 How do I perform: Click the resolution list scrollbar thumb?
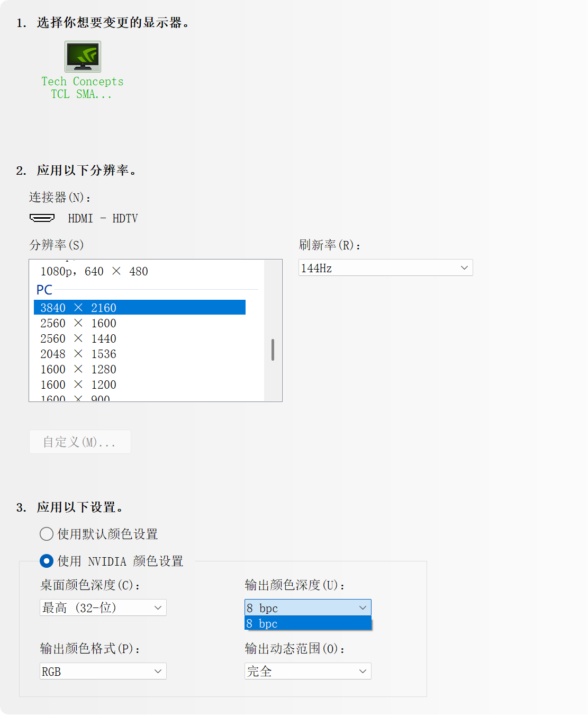pyautogui.click(x=273, y=350)
